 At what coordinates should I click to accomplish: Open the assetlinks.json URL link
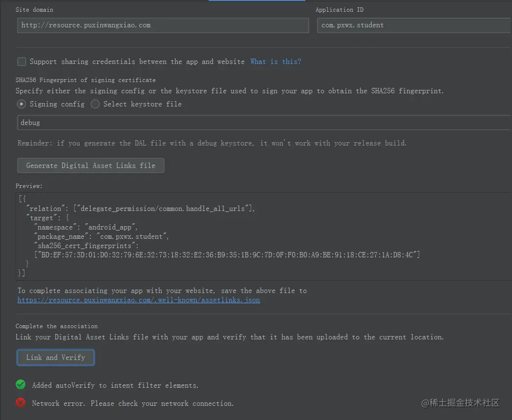click(139, 300)
